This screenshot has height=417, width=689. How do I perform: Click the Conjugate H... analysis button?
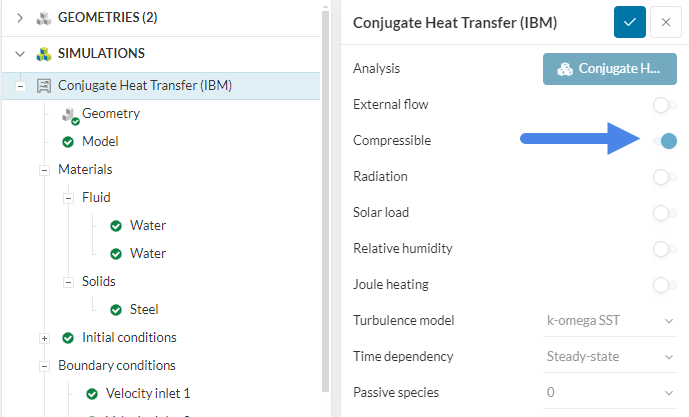pyautogui.click(x=610, y=69)
